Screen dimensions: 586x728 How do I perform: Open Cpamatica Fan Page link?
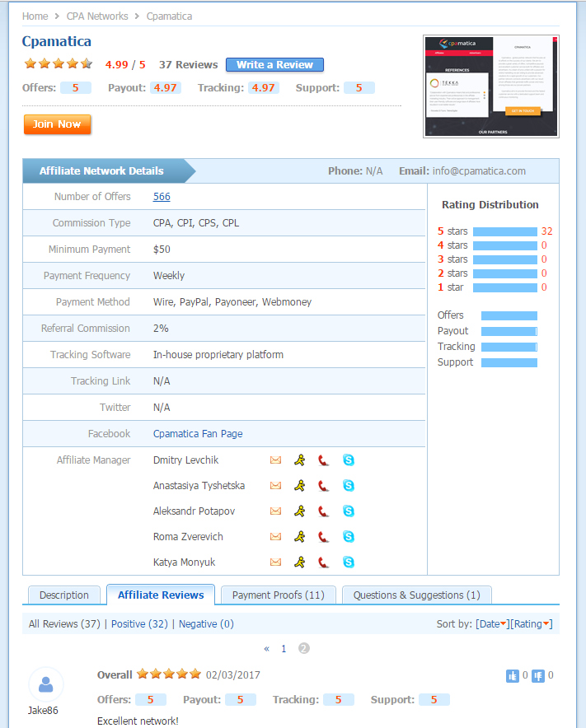coord(198,434)
